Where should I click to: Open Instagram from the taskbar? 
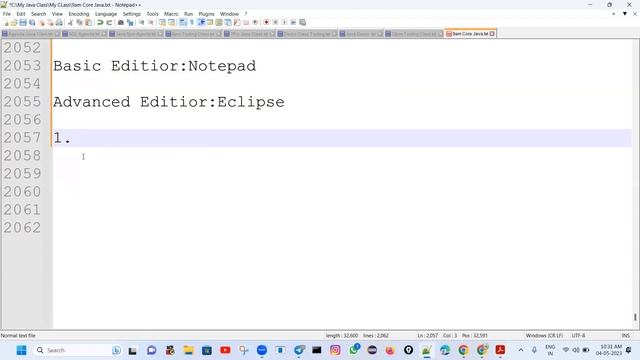click(335, 350)
